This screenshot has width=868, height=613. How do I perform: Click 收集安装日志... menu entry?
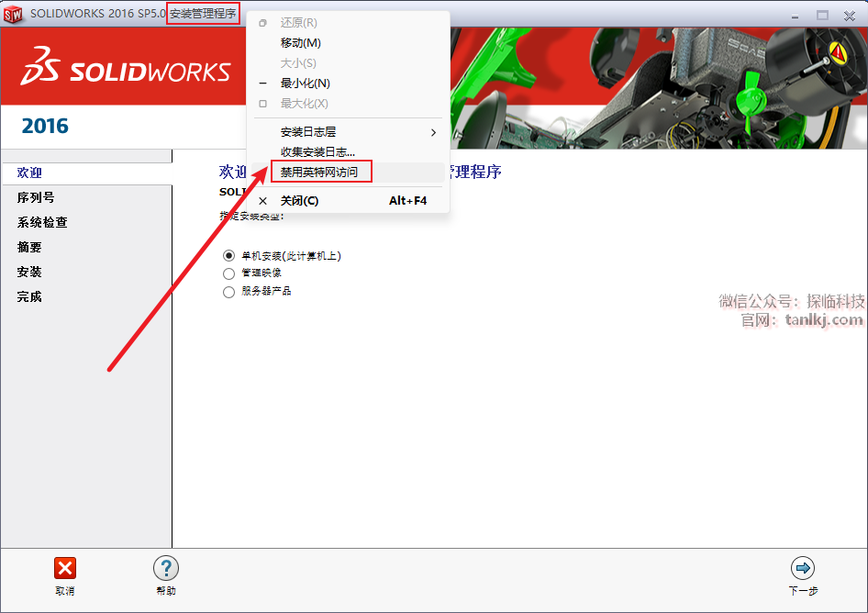pos(348,151)
